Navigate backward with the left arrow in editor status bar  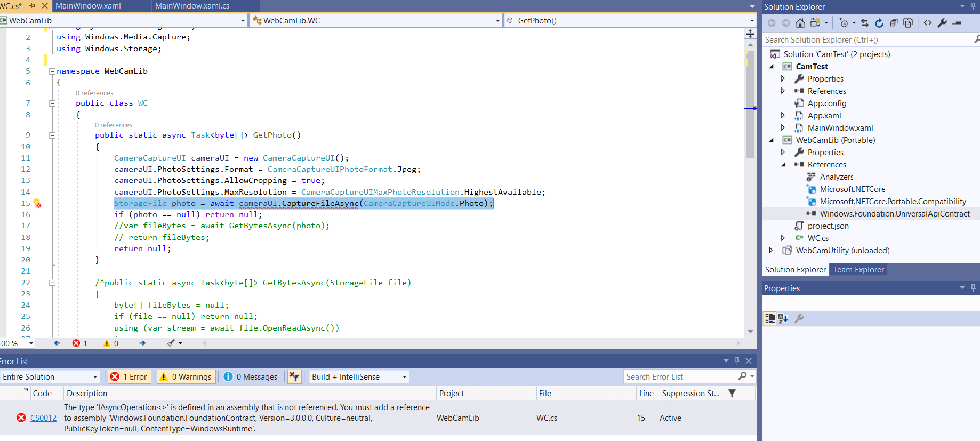click(x=57, y=343)
